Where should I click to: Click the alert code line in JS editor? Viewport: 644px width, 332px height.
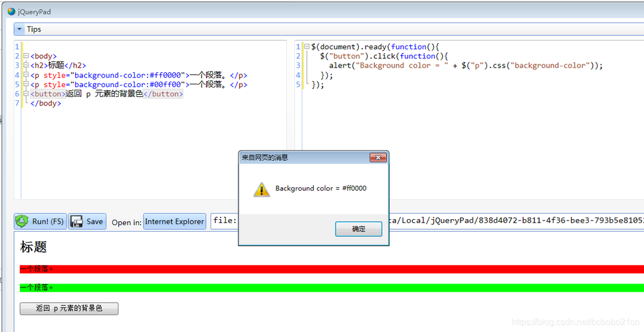click(x=466, y=66)
